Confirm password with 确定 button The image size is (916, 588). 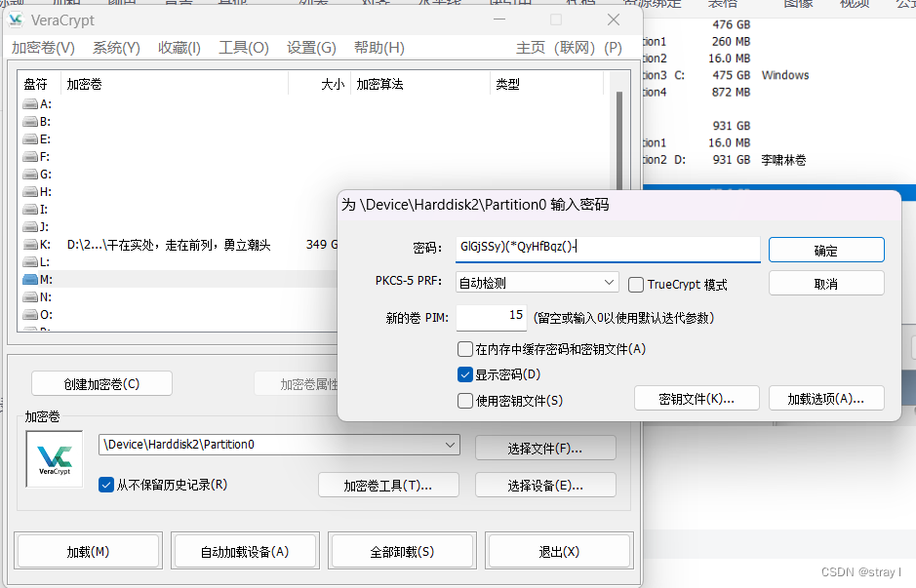point(826,251)
